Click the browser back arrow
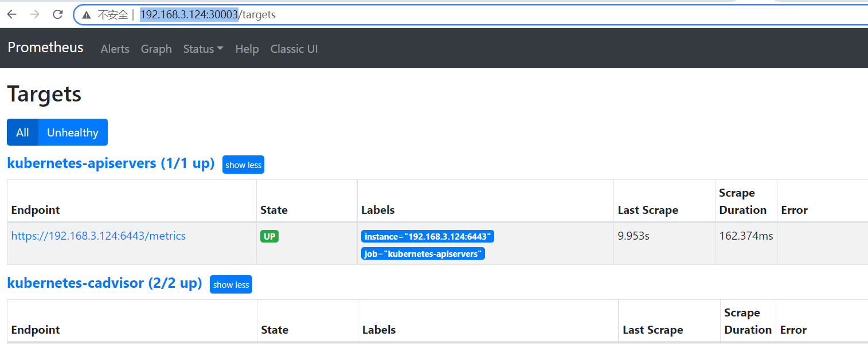The height and width of the screenshot is (344, 868). click(11, 14)
